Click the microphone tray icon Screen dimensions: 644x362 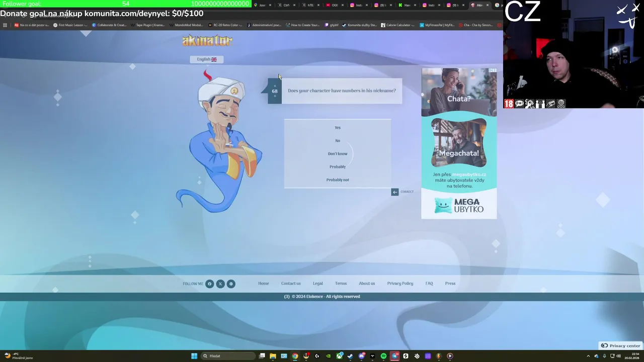coord(604,356)
